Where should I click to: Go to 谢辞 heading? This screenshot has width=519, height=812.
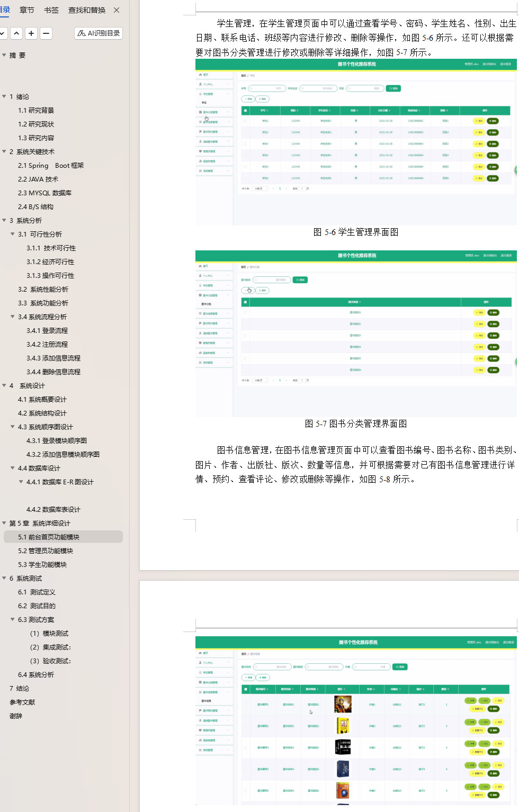click(16, 716)
